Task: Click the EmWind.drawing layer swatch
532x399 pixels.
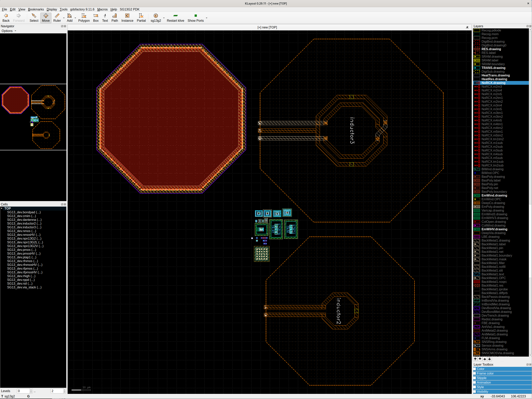Action: (x=477, y=195)
